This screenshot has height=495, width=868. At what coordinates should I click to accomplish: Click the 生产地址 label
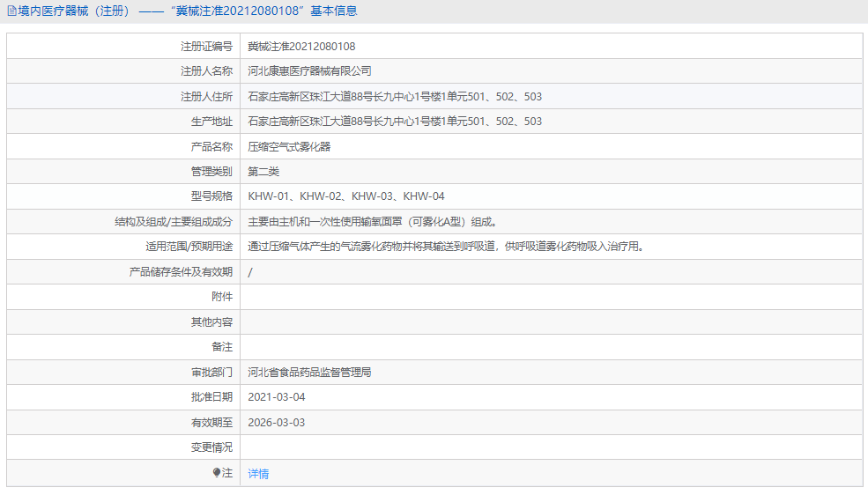[211, 122]
